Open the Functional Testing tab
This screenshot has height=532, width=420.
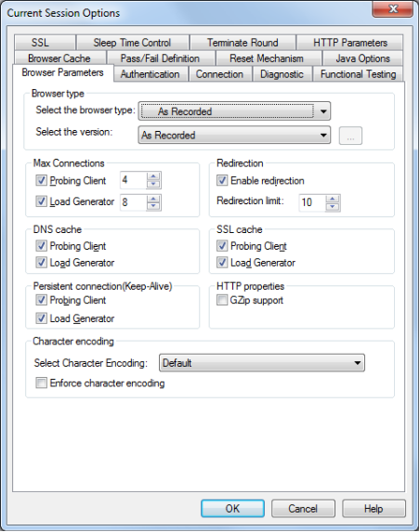358,74
